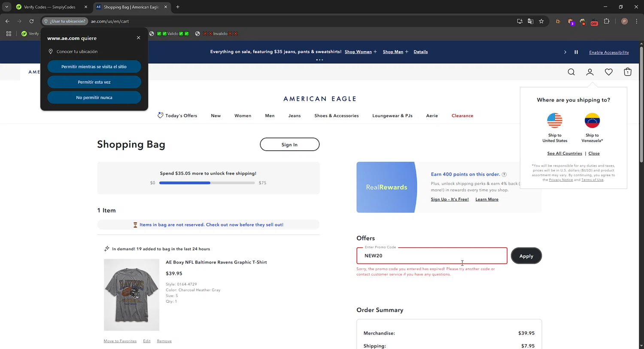The height and width of the screenshot is (349, 644).
Task: Click browser back arrow
Action: pyautogui.click(x=7, y=21)
